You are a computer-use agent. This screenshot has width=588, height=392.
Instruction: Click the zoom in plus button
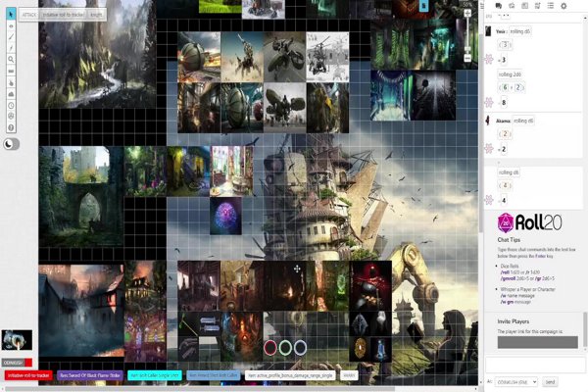[467, 14]
